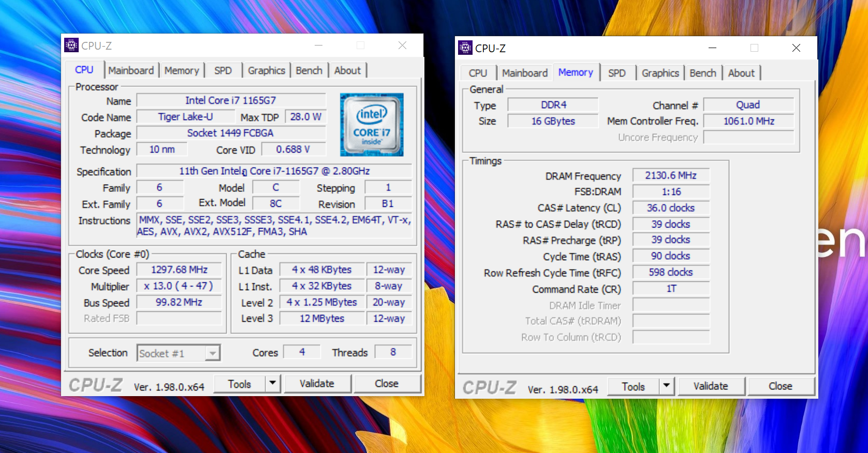Open About tab in right window
Image resolution: width=868 pixels, height=453 pixels.
[x=742, y=73]
